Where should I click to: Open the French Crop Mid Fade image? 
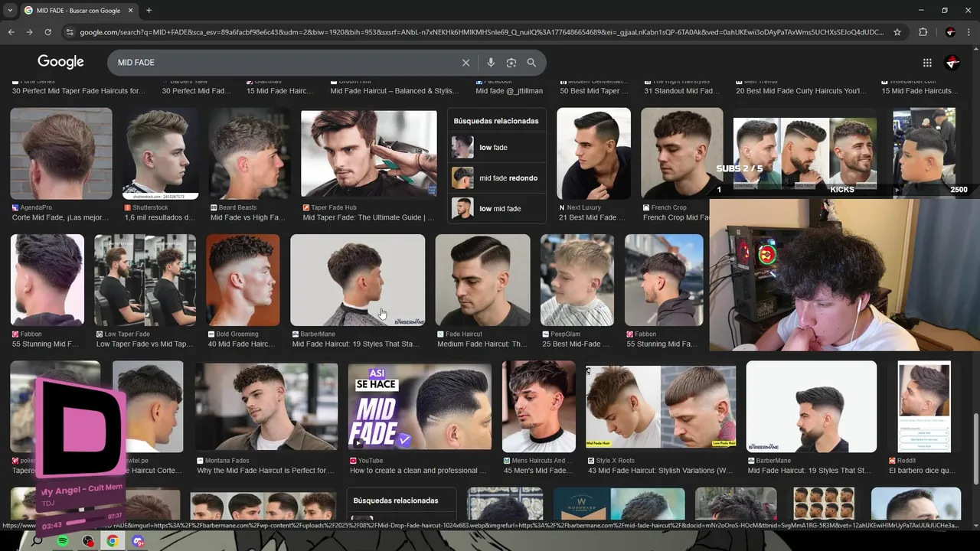pos(682,154)
